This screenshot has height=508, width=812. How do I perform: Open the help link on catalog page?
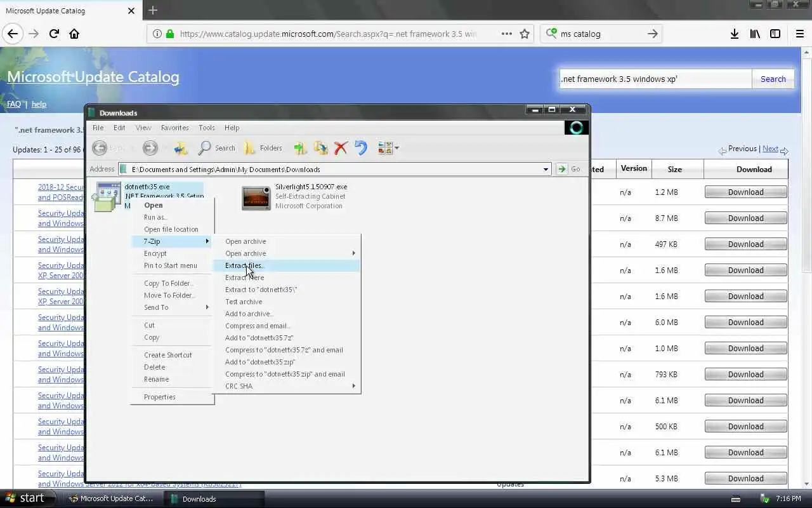[x=39, y=104]
